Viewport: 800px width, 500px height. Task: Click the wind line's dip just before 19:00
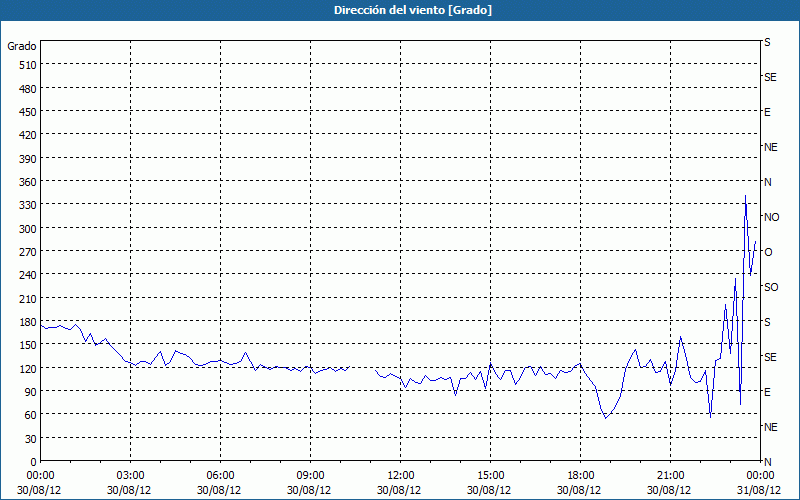pos(606,418)
